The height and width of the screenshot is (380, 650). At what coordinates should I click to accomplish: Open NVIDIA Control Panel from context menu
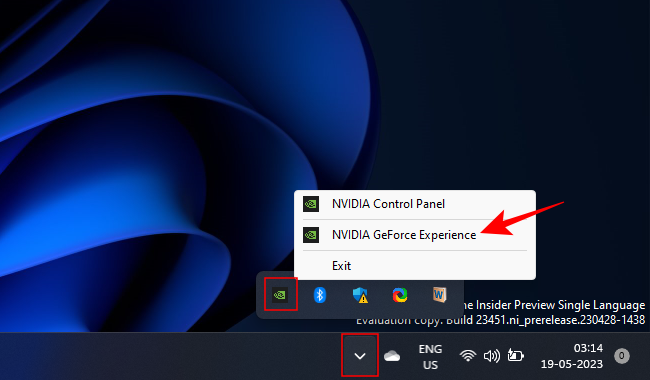[x=415, y=204]
